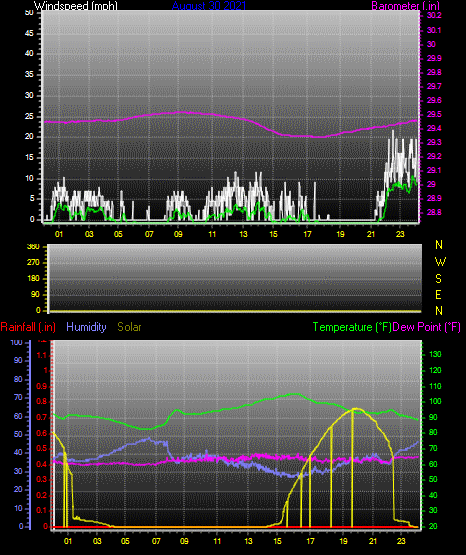Click hour 15 below the temperature chart
Image resolution: width=466 pixels, height=555 pixels.
click(277, 541)
